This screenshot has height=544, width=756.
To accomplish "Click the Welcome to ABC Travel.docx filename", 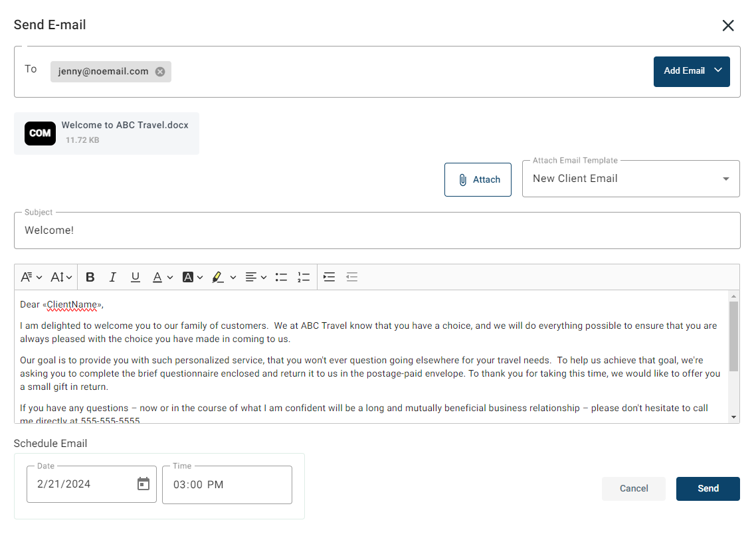I will (125, 126).
